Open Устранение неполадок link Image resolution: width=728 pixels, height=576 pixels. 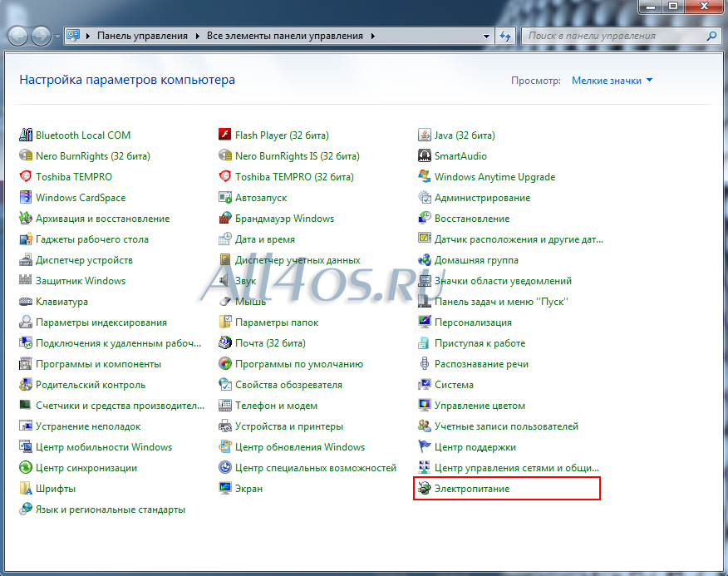pos(88,426)
